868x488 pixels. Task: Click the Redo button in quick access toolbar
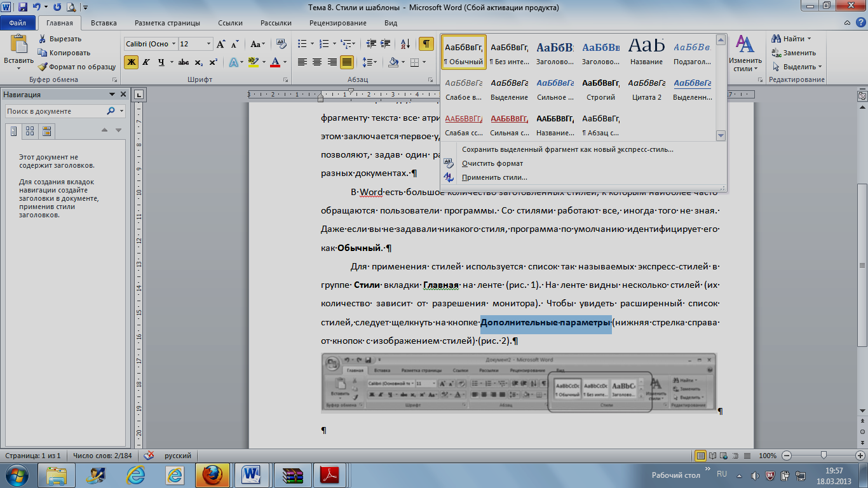pos(57,8)
